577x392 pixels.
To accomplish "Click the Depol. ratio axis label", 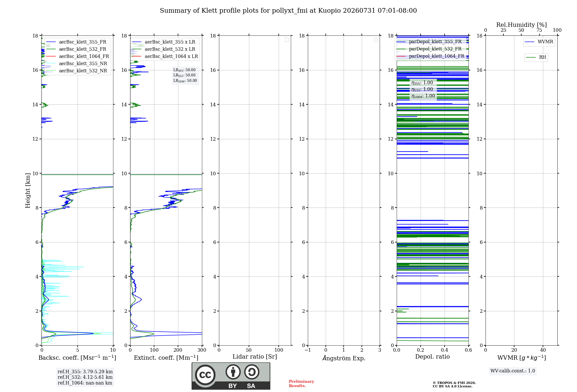I will (x=432, y=357).
